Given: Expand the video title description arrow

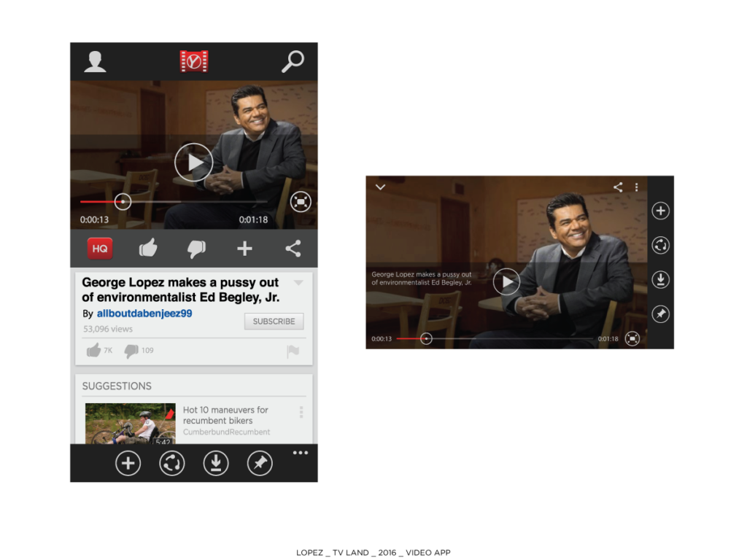Looking at the screenshot, I should coord(298,282).
